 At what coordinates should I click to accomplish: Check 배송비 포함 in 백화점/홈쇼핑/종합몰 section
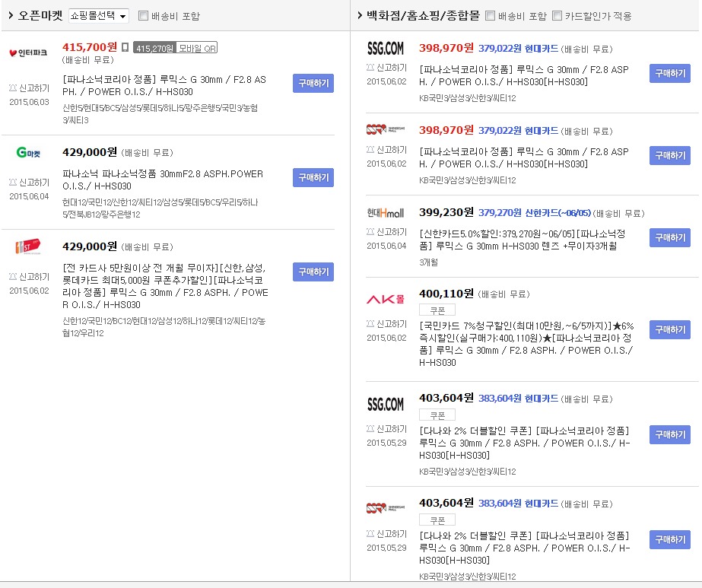pos(490,15)
